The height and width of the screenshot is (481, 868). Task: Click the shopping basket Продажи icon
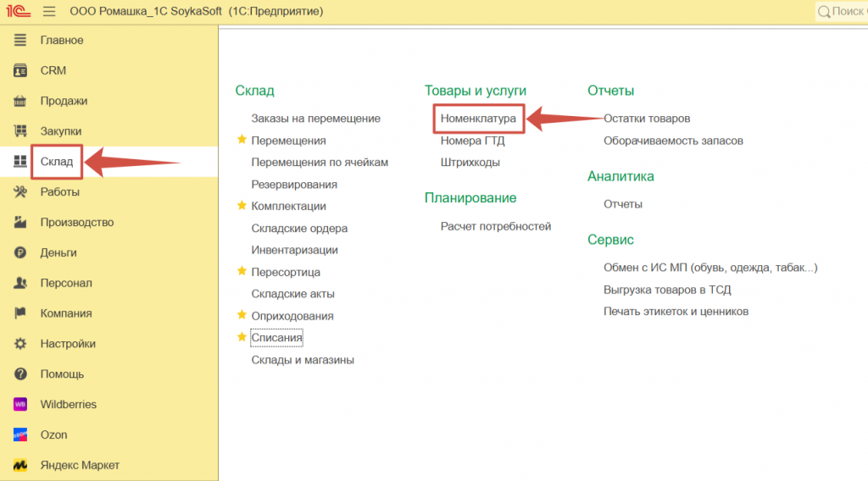point(20,101)
